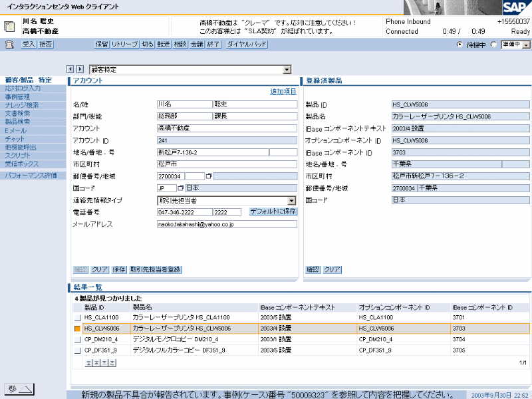Click 保存 in the アカウント panel

point(119,269)
